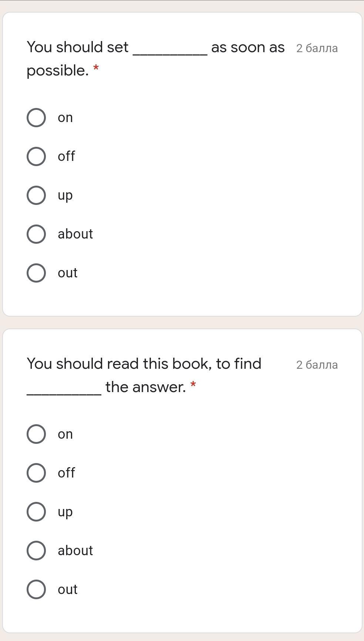
Task: Pick 'up' for 'read this book' question
Action: tap(36, 512)
